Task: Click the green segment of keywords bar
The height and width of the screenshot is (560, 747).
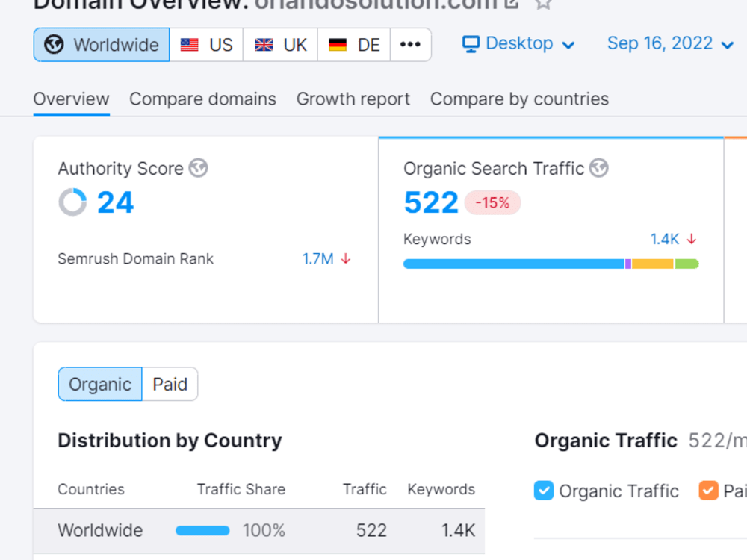Action: (687, 264)
